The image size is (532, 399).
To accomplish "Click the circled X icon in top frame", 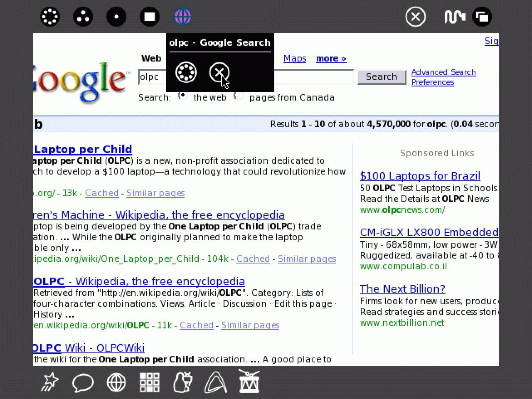I will click(x=416, y=17).
